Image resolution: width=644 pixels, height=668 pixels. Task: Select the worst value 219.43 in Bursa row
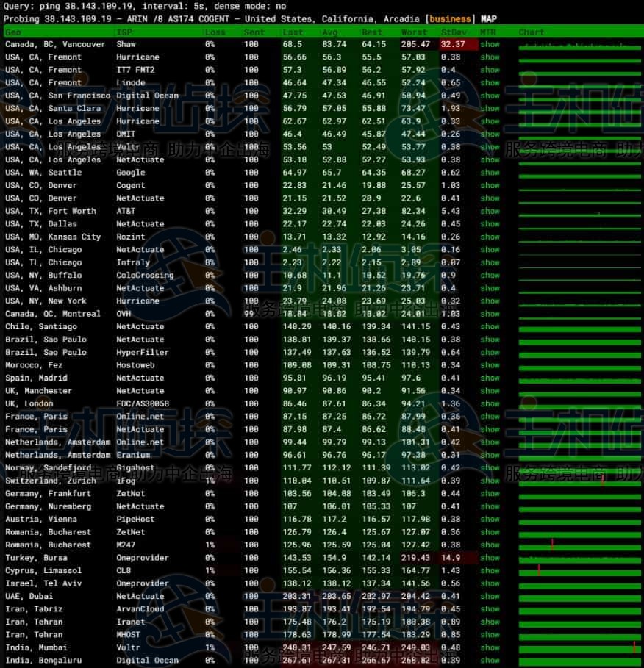point(416,558)
